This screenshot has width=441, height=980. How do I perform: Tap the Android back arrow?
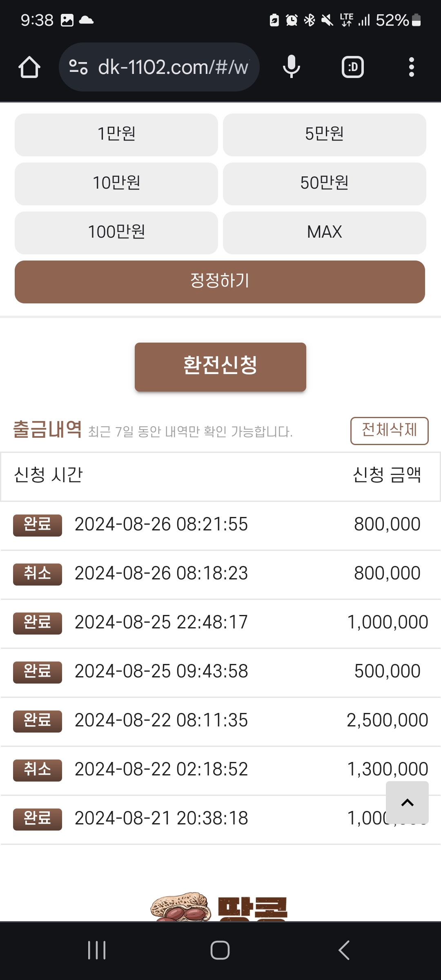point(344,950)
